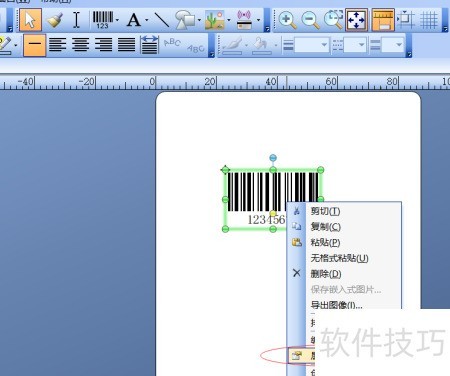Pick the paintbrush format tool
Screen dimensions: 450x376
click(x=54, y=20)
